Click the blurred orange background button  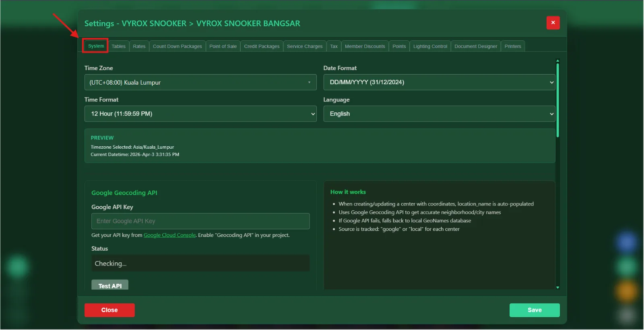(x=627, y=291)
